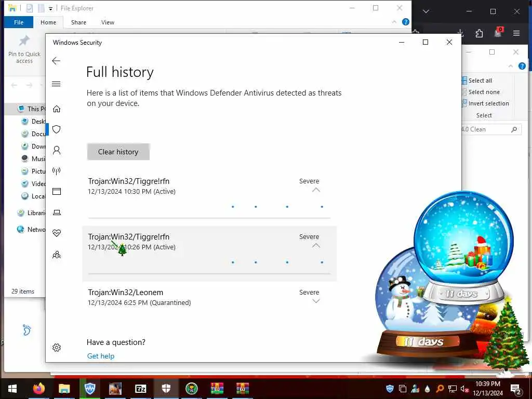Open the File Explorer quick access toolbar dropdown
This screenshot has width=532, height=399.
[x=50, y=8]
